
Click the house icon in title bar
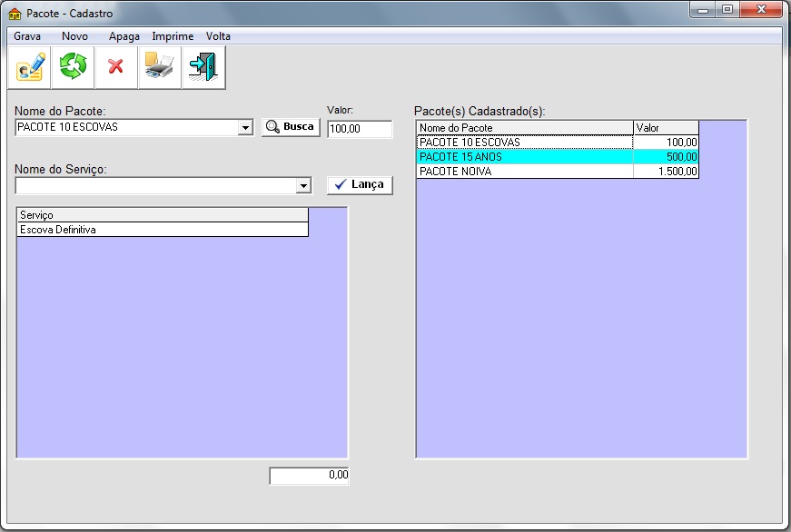click(15, 14)
